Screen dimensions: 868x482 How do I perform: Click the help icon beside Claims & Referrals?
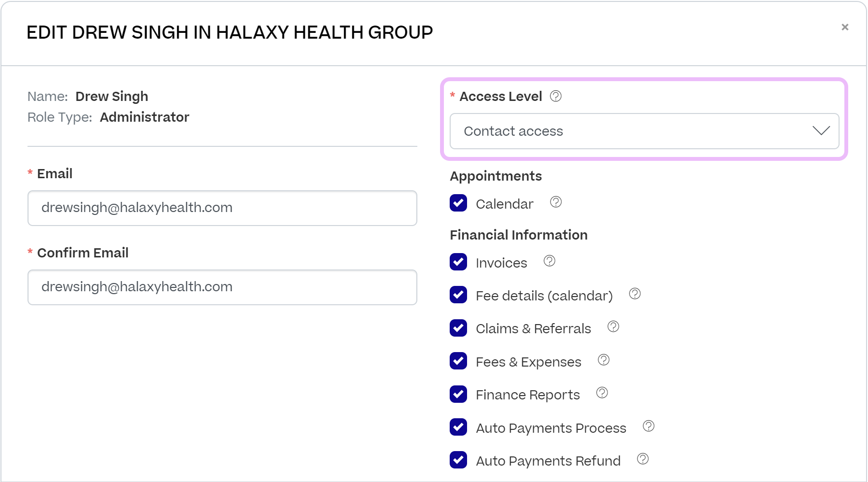tap(613, 326)
